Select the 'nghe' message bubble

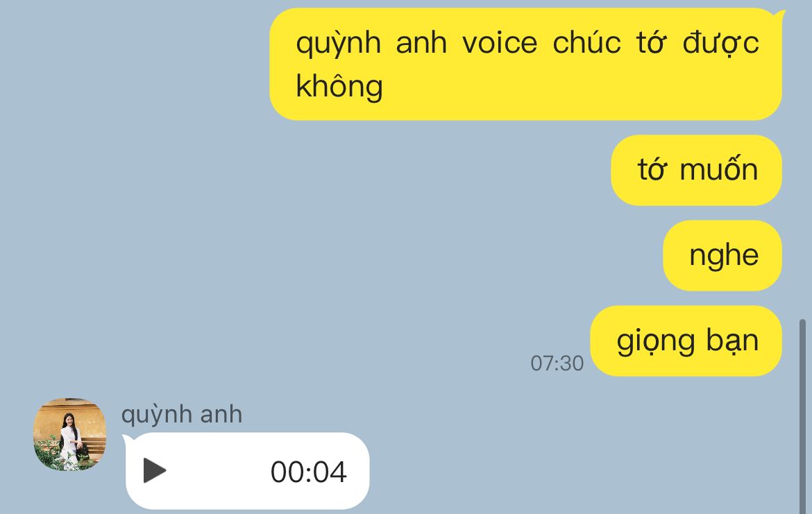pos(722,255)
